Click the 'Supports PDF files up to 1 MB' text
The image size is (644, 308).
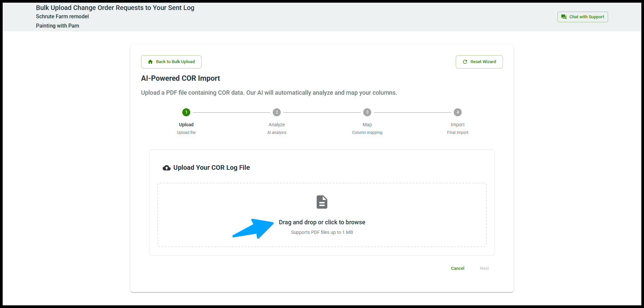(x=322, y=232)
